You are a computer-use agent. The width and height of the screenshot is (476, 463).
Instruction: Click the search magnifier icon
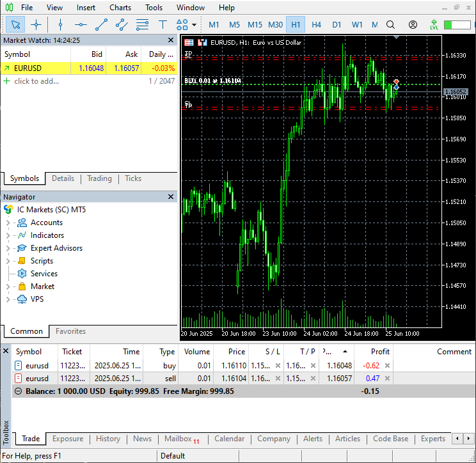coord(391,25)
